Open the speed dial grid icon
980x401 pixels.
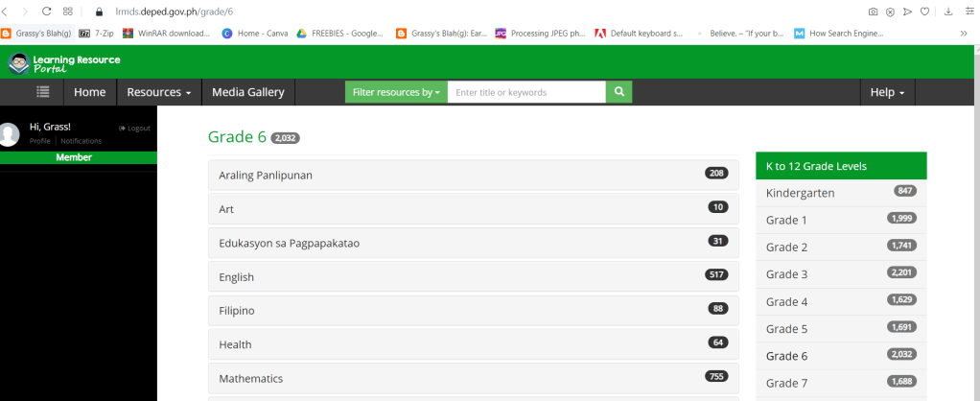pos(68,12)
